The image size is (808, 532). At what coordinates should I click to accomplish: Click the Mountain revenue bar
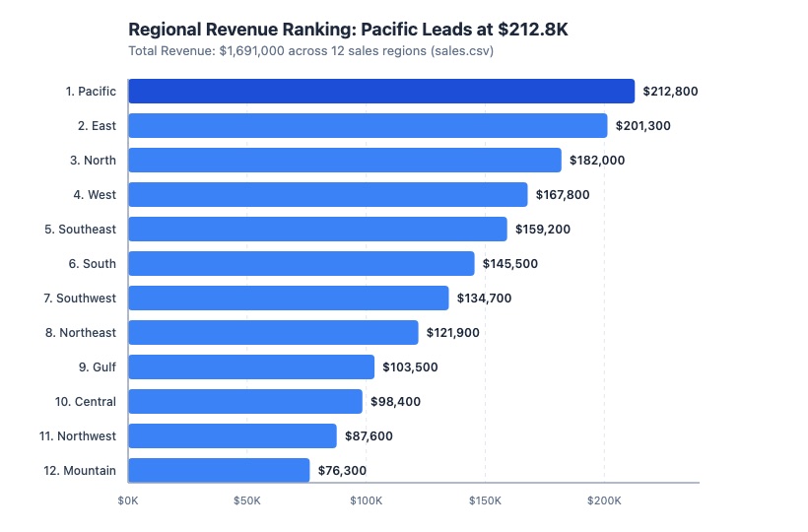(219, 471)
